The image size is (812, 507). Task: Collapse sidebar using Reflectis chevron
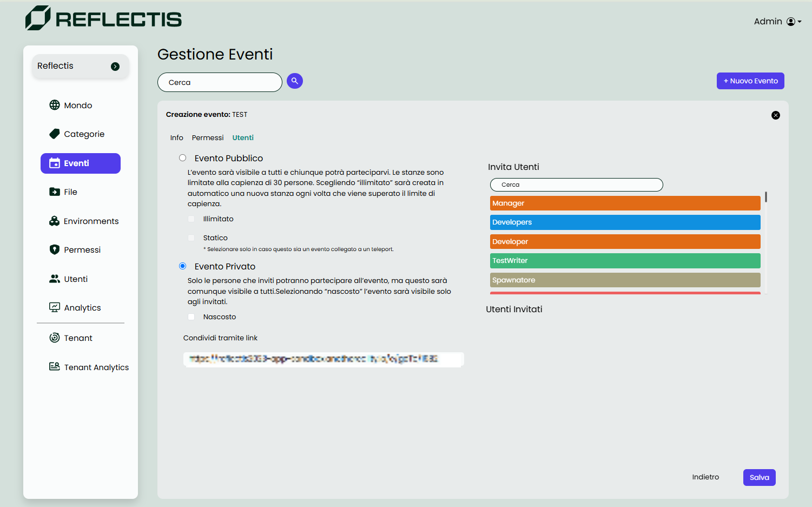click(115, 66)
